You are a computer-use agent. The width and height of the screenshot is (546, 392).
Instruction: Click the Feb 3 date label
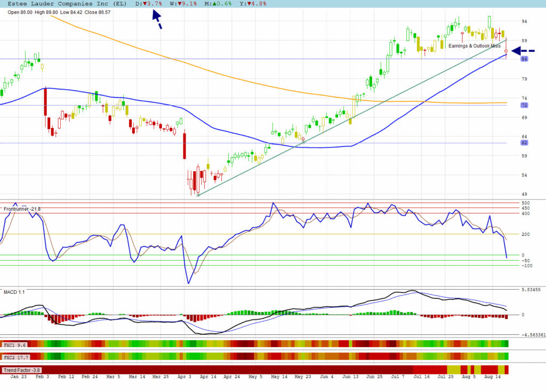pyautogui.click(x=43, y=377)
